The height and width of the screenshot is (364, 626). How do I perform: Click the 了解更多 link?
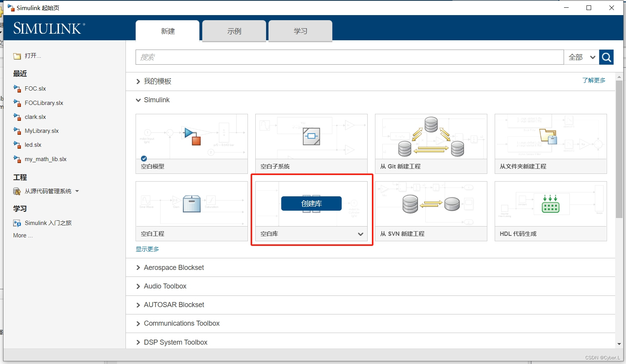pos(593,80)
